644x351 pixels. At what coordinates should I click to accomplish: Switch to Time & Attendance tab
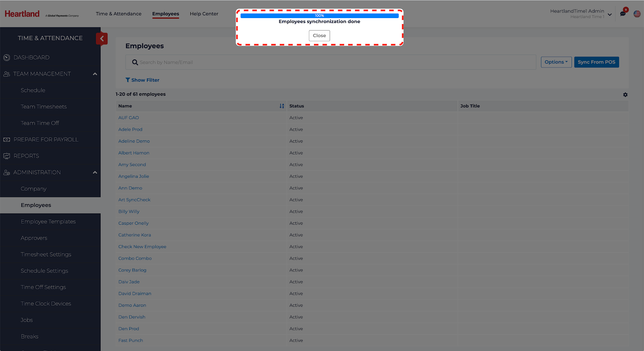tap(118, 14)
